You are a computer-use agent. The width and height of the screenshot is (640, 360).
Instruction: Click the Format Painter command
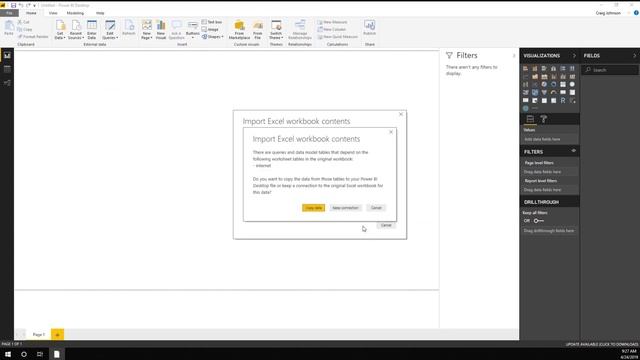33,37
